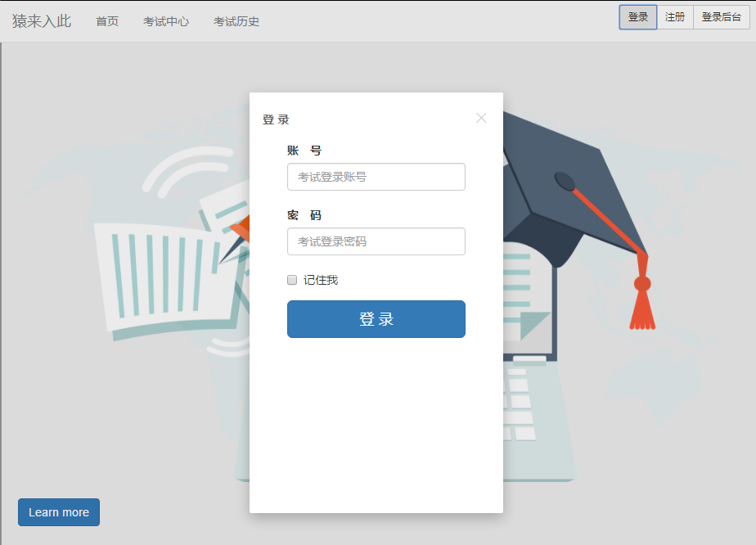Screen dimensions: 756x545
Task: Open the 考试中心 menu item
Action: coord(166,21)
